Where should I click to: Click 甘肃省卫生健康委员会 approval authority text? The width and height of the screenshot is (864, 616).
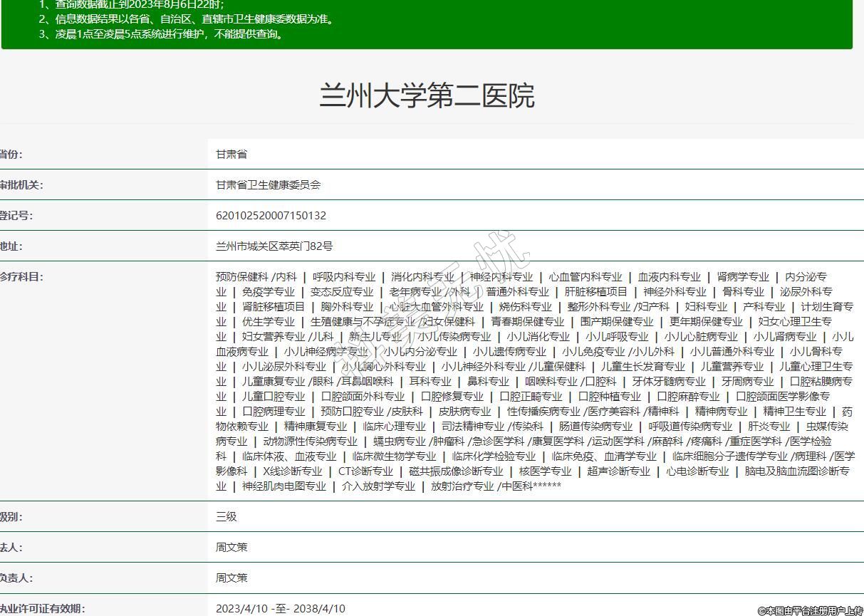pyautogui.click(x=269, y=184)
